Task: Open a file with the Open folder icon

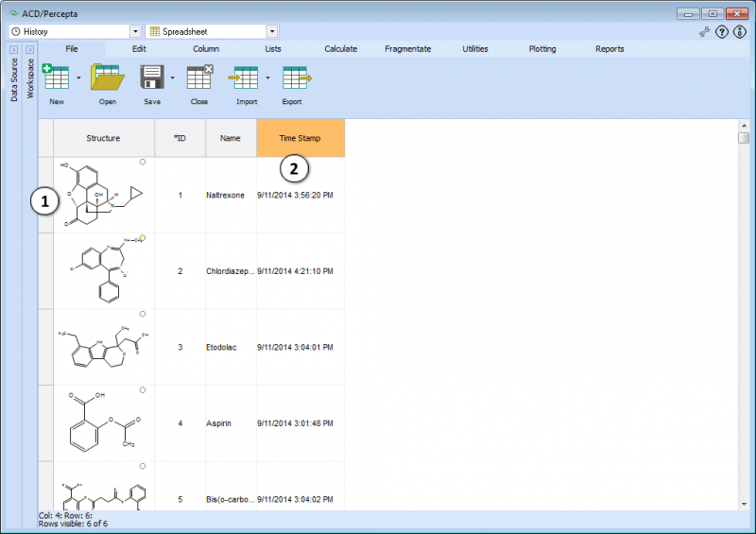Action: (107, 77)
